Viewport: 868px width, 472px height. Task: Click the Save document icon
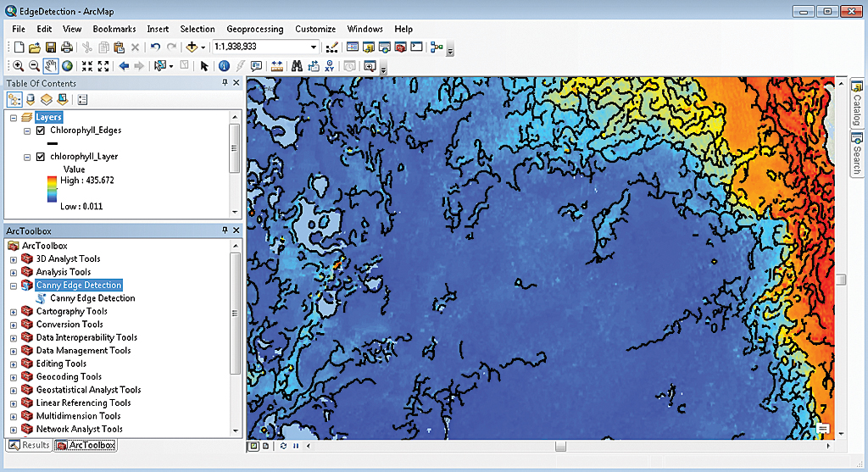pyautogui.click(x=51, y=47)
